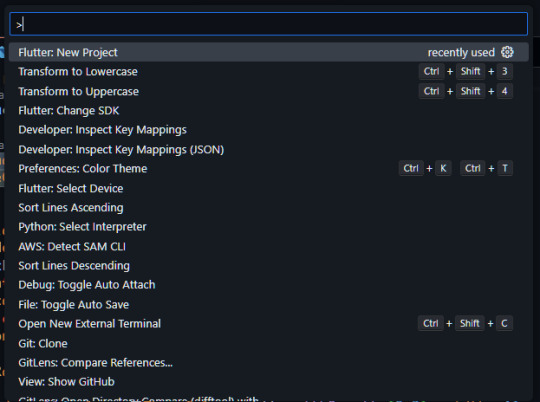Select Transform to Lowercase command

269,72
